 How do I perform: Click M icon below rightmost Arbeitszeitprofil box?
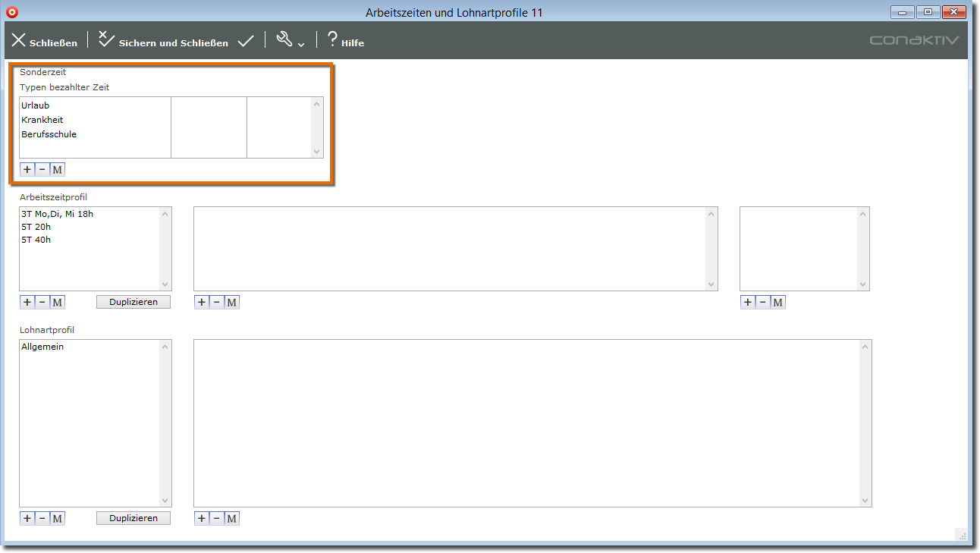click(778, 302)
